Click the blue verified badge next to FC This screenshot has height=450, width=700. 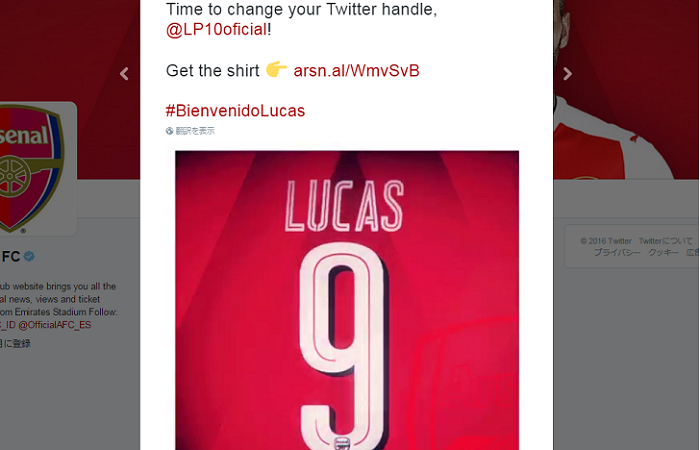[29, 256]
